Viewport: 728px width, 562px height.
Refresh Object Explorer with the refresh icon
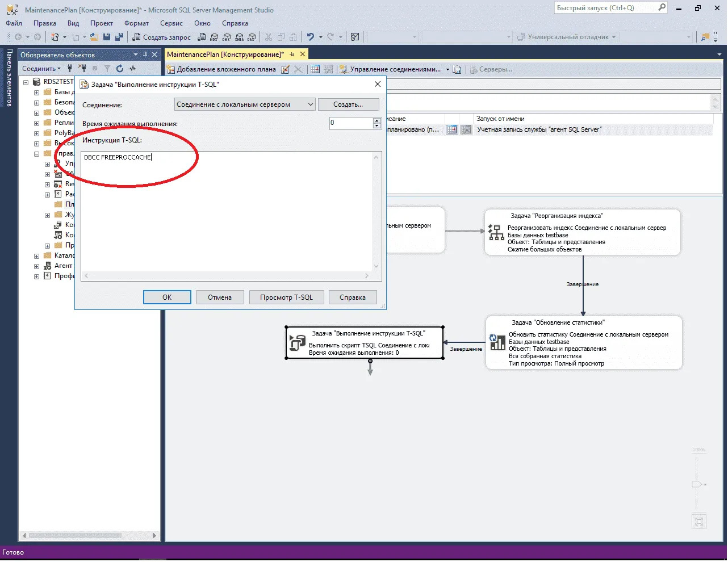(x=120, y=69)
